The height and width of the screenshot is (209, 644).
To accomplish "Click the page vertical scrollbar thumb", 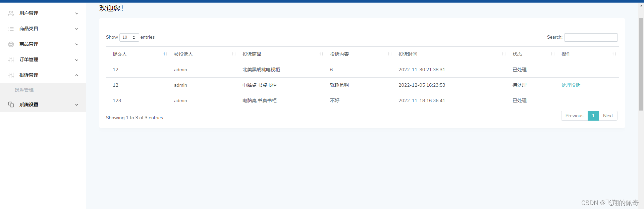I will (641, 64).
